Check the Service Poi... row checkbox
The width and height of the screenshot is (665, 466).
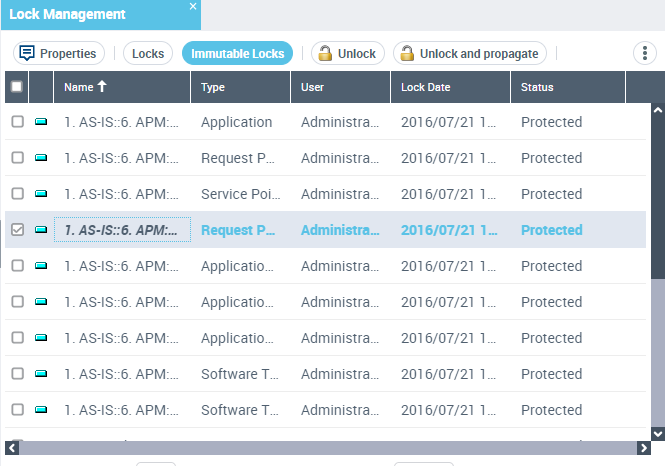pos(17,194)
